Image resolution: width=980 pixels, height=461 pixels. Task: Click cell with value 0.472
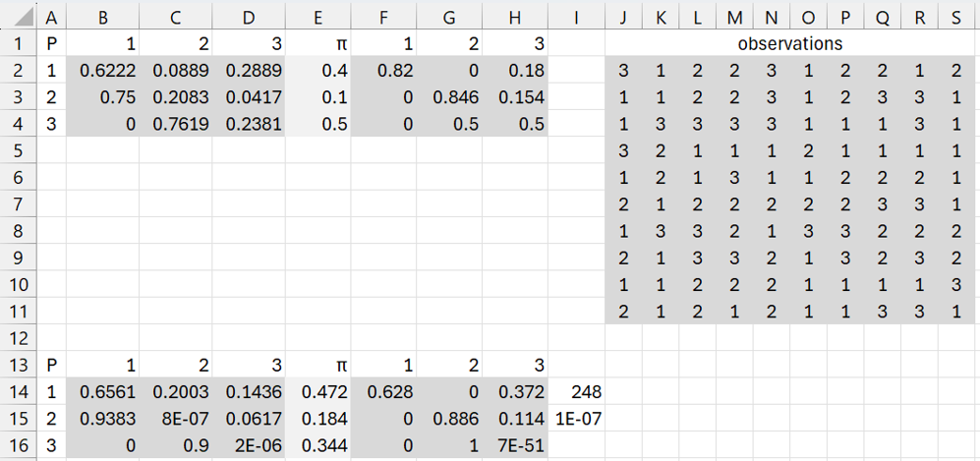318,391
